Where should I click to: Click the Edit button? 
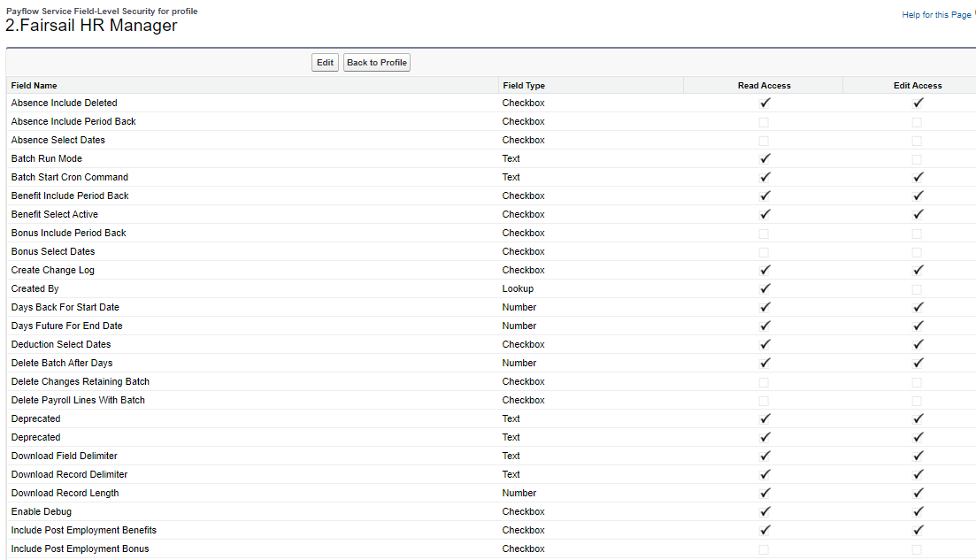point(325,63)
